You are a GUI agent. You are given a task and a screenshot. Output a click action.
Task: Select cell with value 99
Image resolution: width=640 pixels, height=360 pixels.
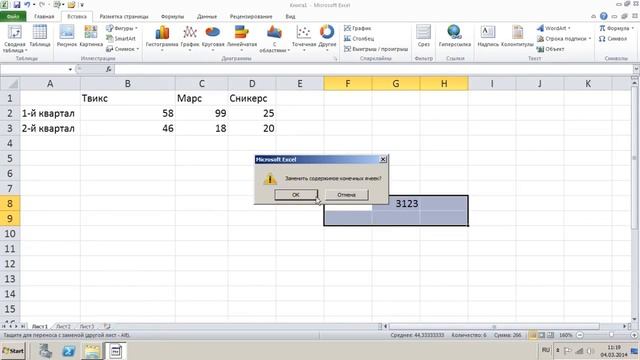coord(202,113)
